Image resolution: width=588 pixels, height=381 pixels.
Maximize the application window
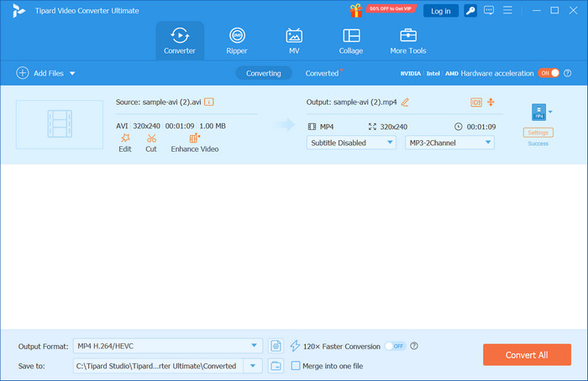554,10
